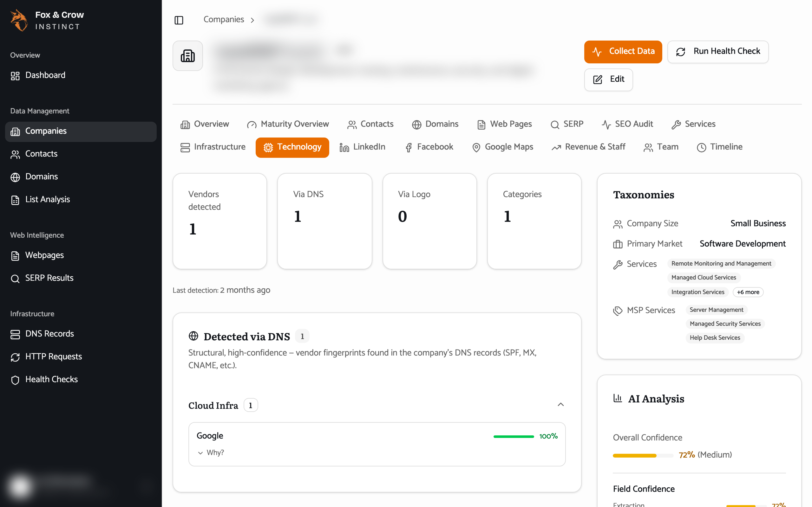Click the Fox & Crow logo

(19, 20)
